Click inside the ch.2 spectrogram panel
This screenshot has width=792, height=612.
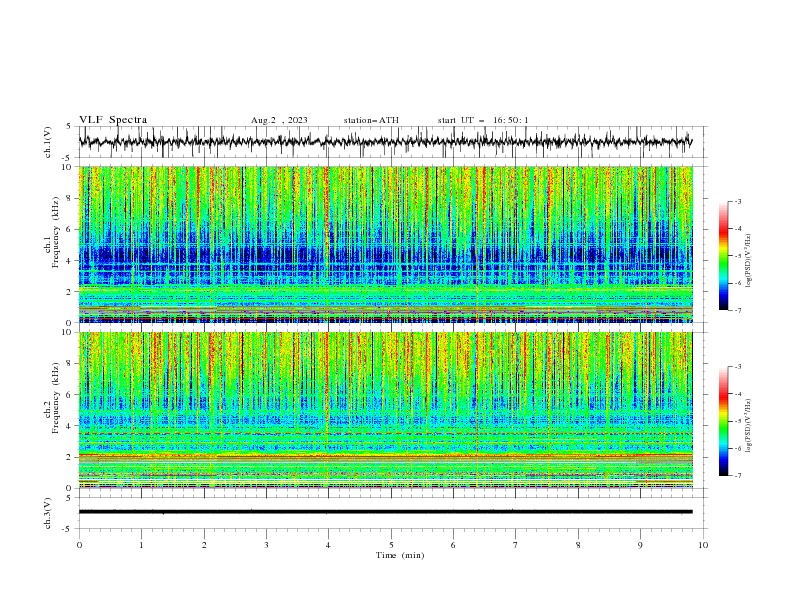point(386,410)
